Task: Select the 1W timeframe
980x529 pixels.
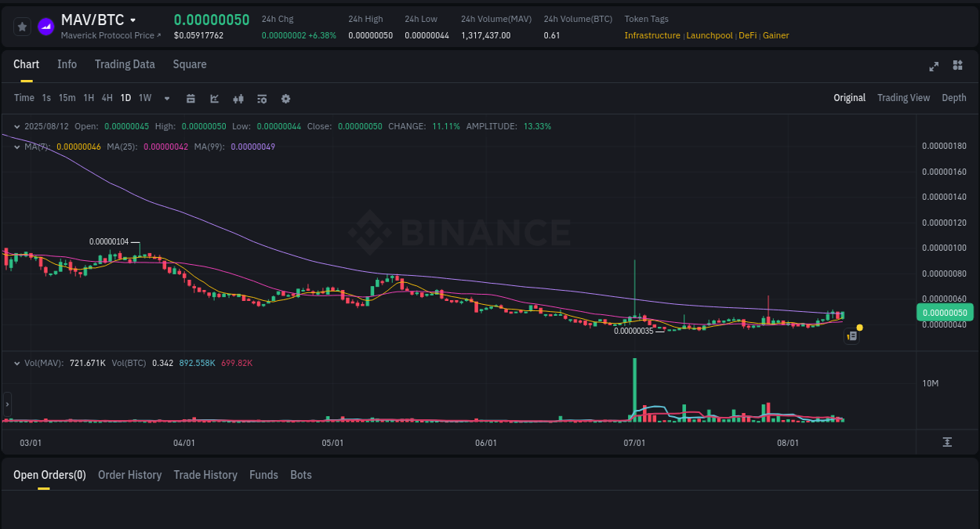Action: coord(144,98)
